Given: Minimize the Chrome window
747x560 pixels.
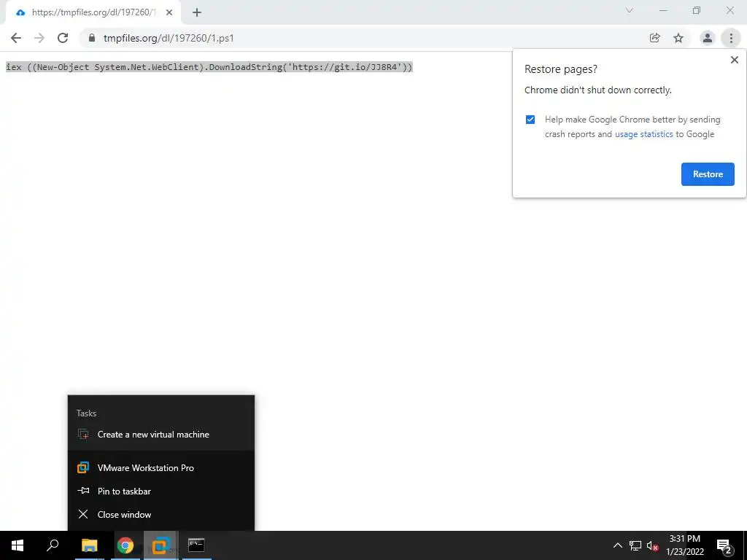Looking at the screenshot, I should point(663,10).
